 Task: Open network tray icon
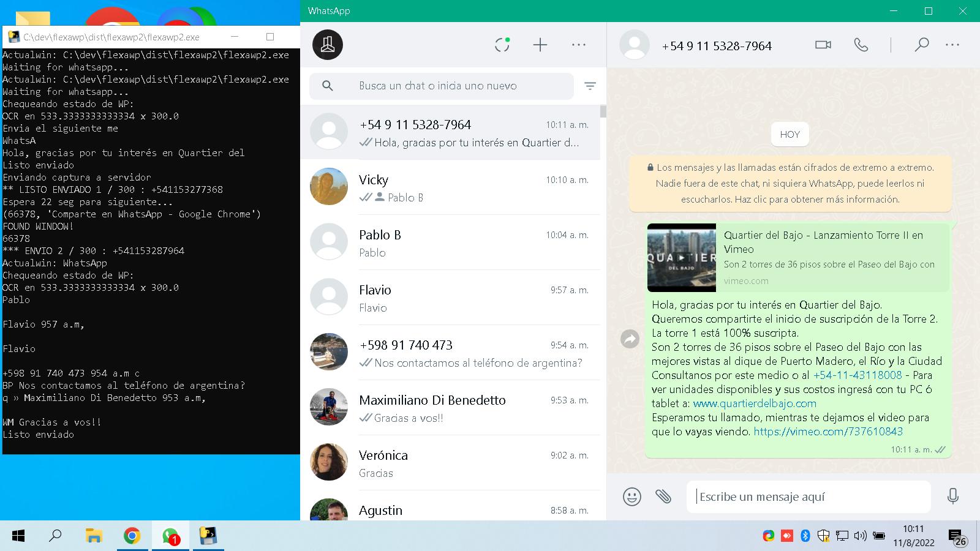coord(842,536)
